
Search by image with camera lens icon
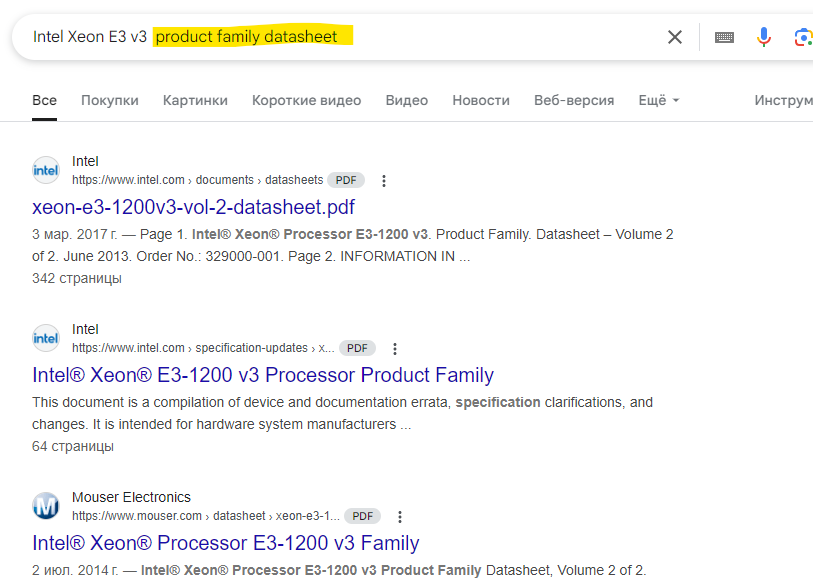coord(802,37)
